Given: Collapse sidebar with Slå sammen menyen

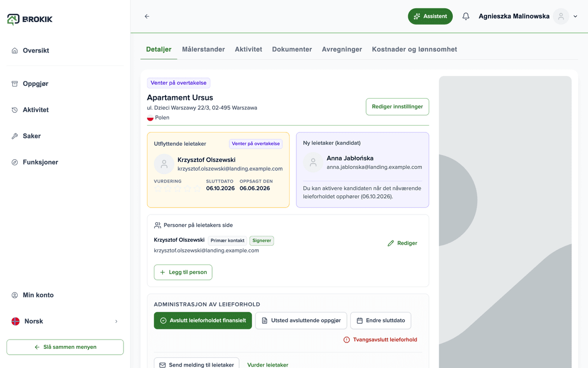Looking at the screenshot, I should click(65, 347).
